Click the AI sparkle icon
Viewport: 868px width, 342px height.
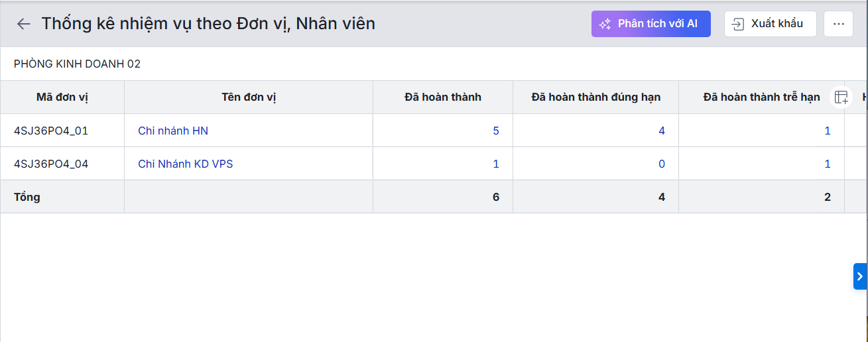coord(605,24)
